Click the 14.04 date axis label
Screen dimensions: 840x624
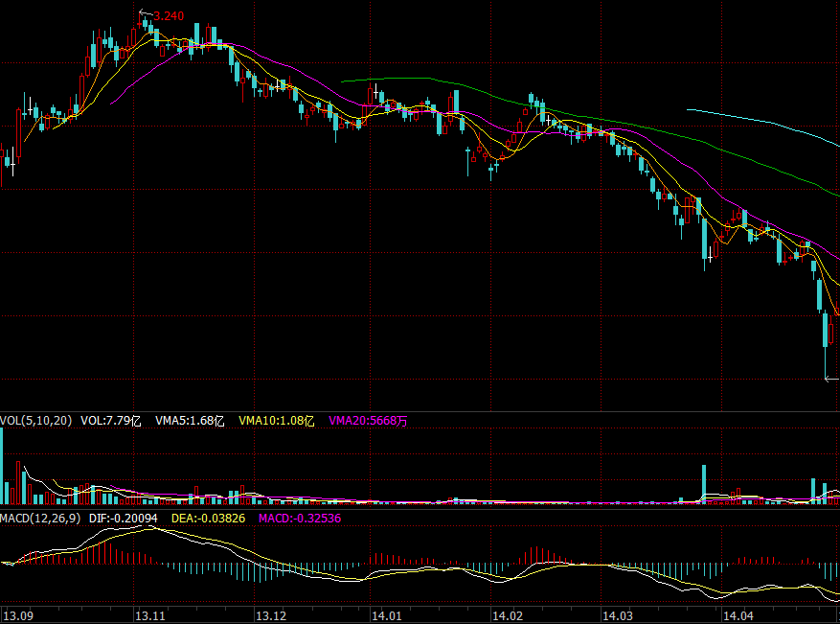point(738,615)
